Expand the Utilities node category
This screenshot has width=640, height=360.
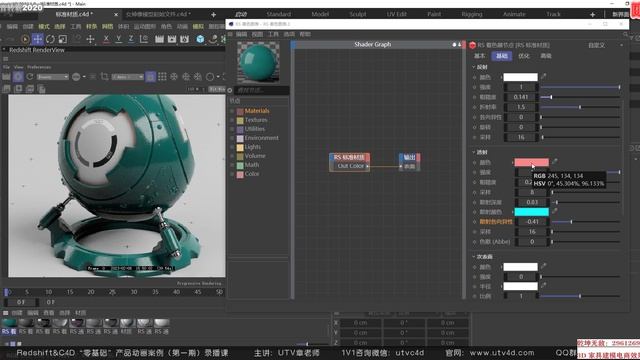(232, 129)
